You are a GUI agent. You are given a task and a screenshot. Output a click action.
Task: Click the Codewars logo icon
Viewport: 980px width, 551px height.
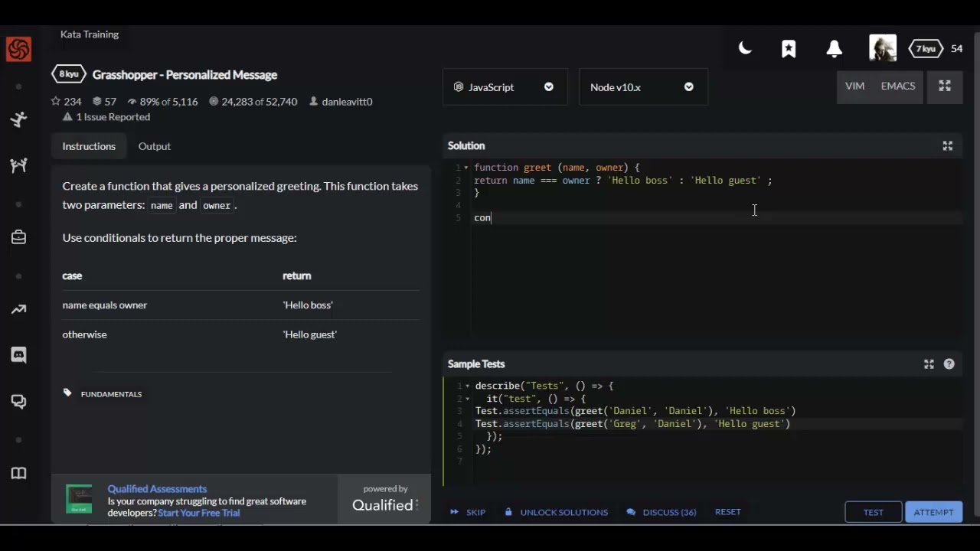click(x=18, y=50)
